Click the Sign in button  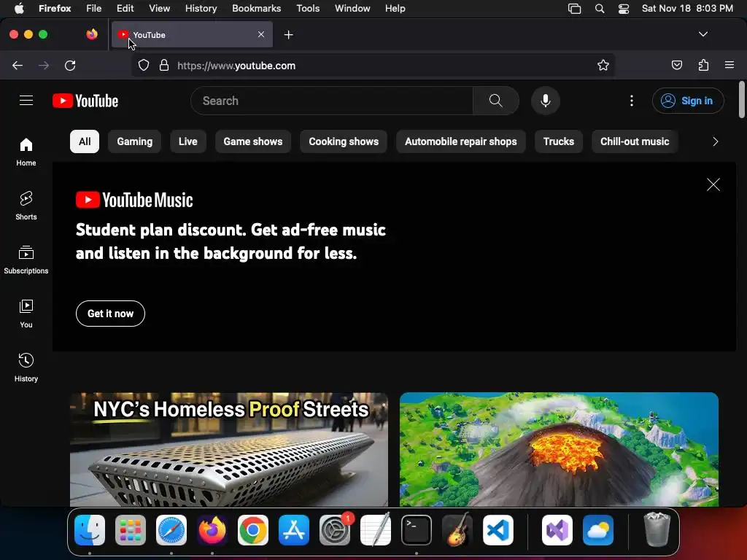tap(688, 101)
